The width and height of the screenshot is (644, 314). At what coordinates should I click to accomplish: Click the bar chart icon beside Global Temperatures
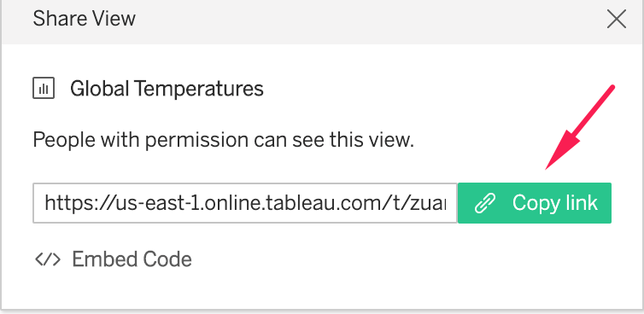44,89
